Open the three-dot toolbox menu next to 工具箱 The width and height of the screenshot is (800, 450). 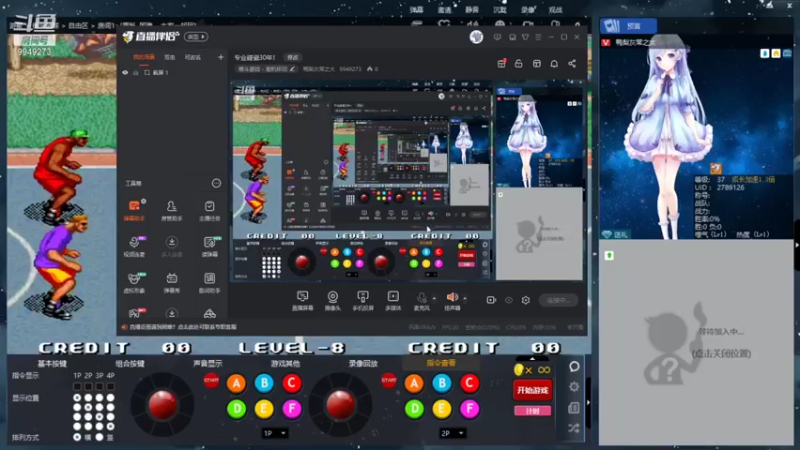pos(216,183)
